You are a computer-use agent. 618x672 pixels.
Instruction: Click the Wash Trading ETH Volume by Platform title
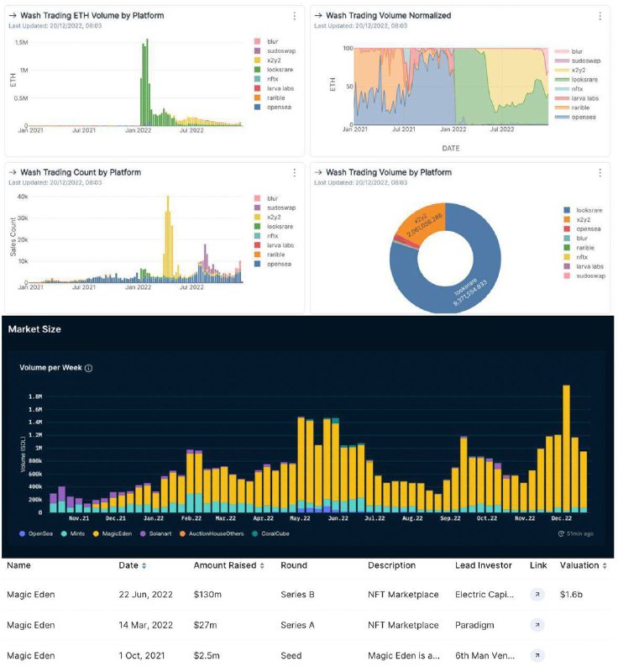92,15
